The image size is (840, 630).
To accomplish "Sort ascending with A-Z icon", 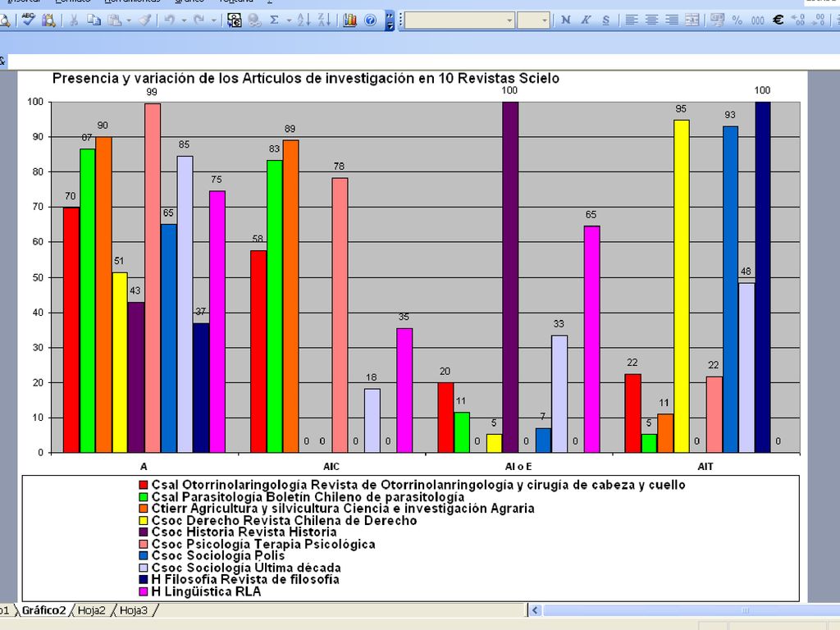I will click(x=304, y=21).
